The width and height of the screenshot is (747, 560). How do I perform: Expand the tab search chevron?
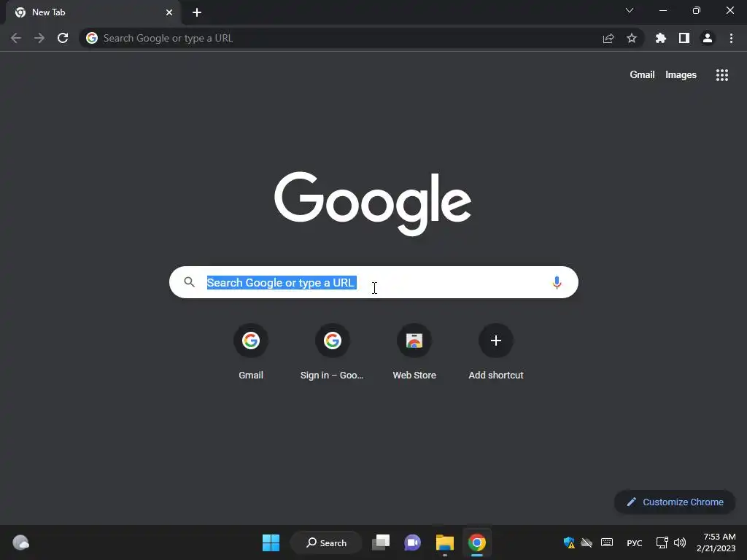(x=630, y=10)
